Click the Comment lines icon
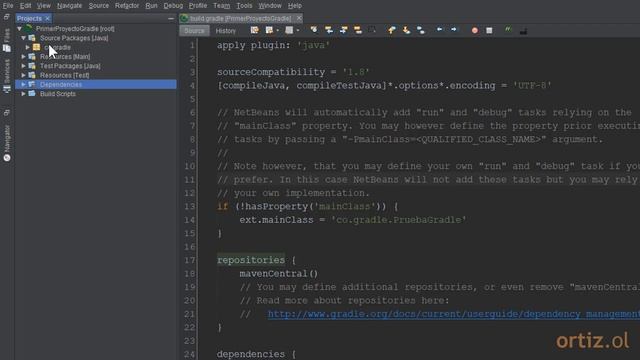The height and width of the screenshot is (360, 640). 508,30
